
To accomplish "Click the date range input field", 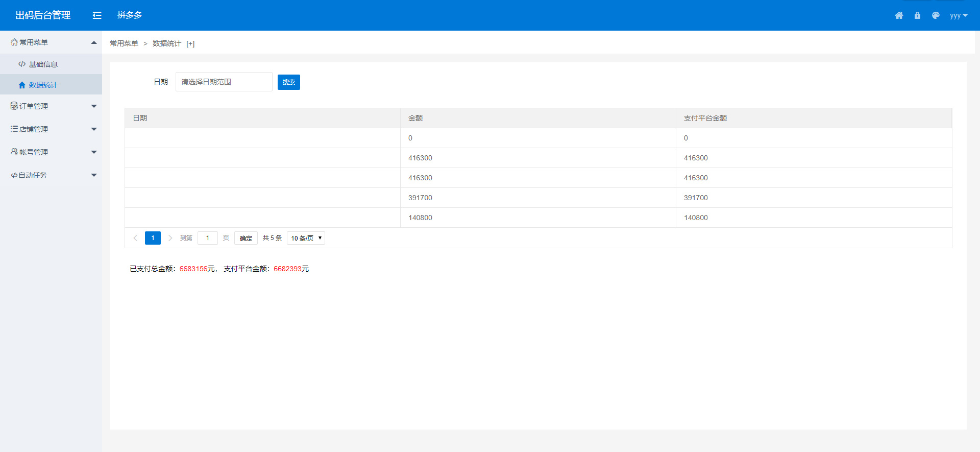I will pos(224,82).
